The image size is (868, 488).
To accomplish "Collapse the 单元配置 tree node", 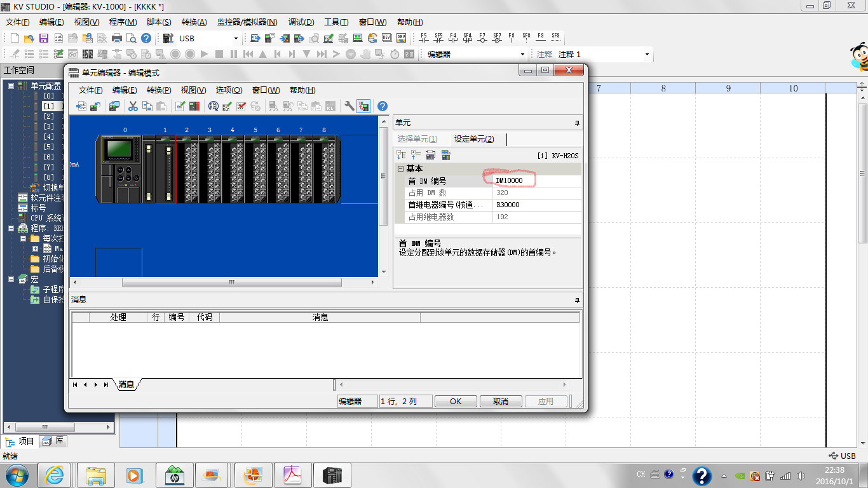I will click(x=11, y=85).
